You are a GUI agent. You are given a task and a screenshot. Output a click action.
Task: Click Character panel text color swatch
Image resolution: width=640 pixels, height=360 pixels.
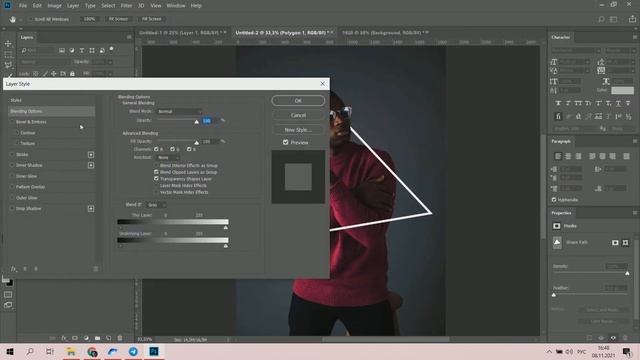622,91
